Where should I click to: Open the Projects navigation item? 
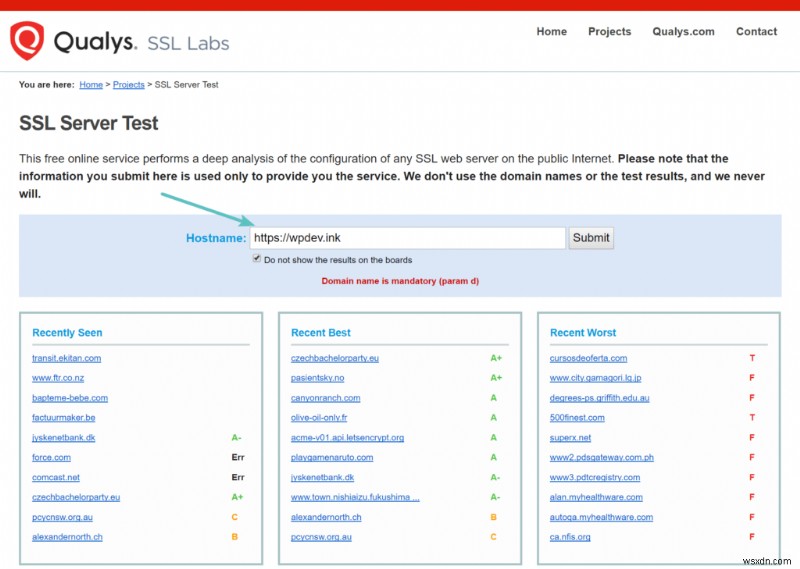pyautogui.click(x=609, y=32)
